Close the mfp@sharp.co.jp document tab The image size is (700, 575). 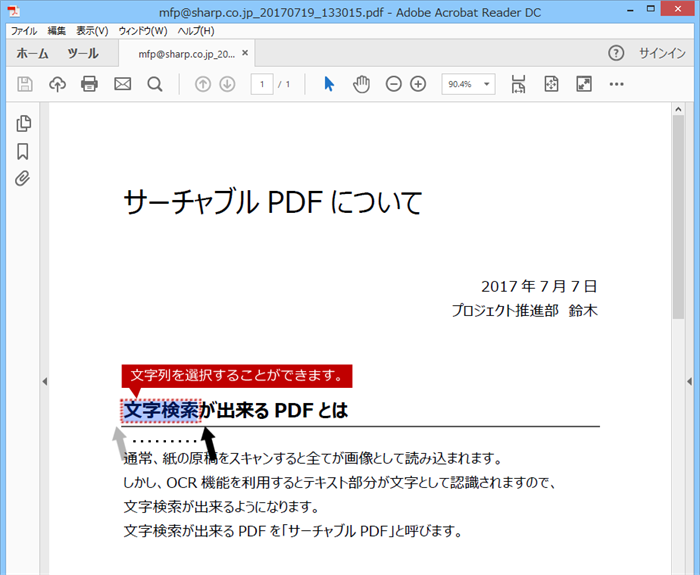[x=245, y=53]
